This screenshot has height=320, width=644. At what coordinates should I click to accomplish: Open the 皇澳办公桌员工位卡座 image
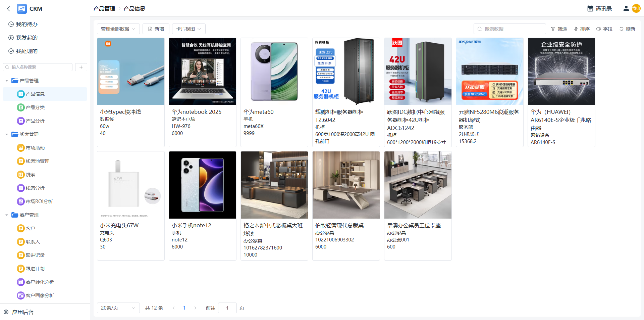point(418,185)
